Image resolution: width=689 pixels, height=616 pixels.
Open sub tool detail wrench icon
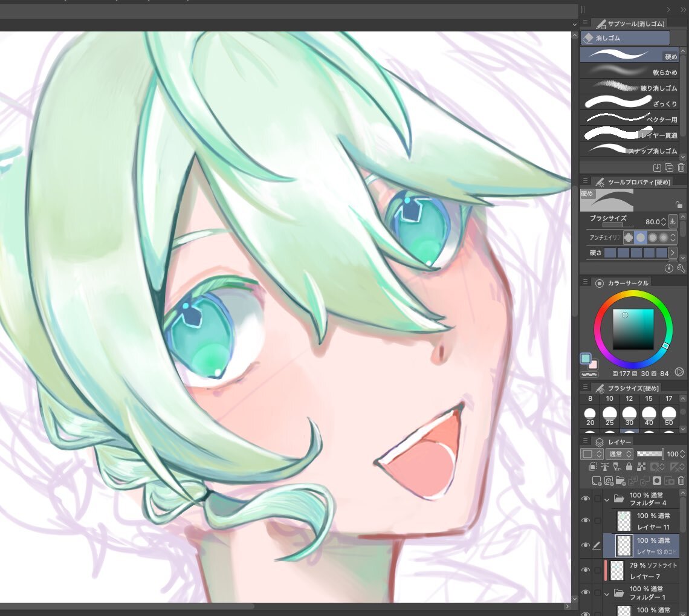681,268
